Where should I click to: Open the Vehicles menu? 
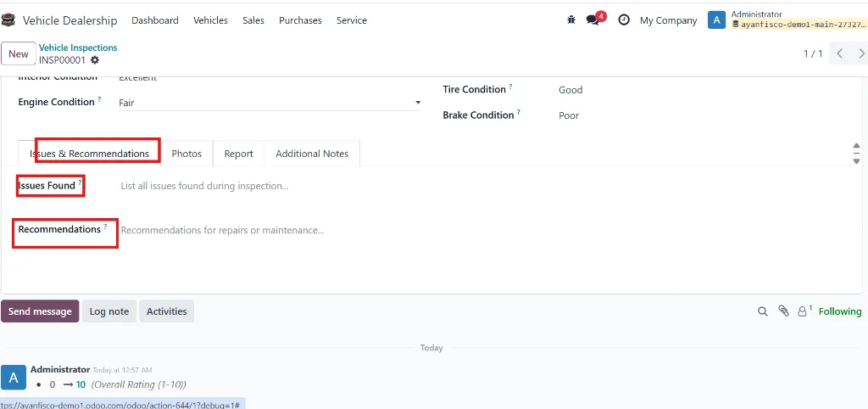210,20
